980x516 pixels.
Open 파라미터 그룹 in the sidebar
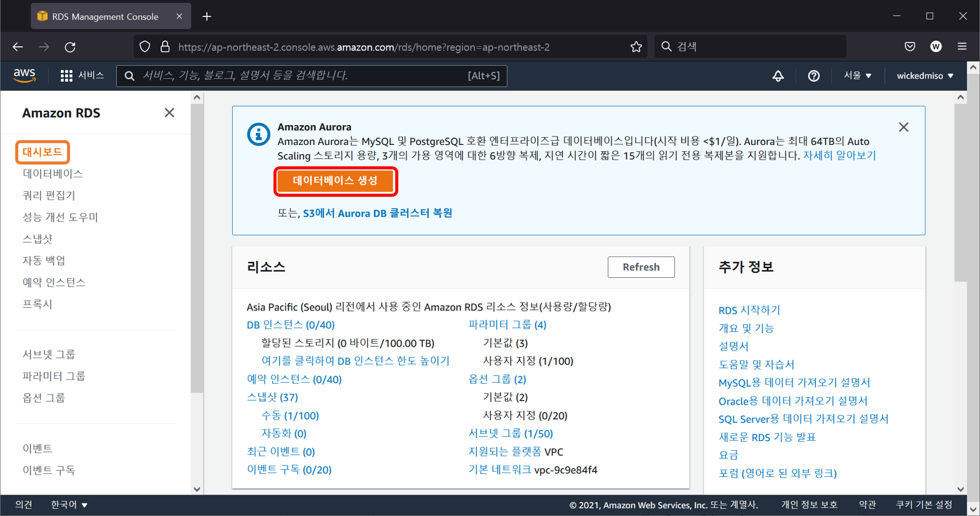54,376
